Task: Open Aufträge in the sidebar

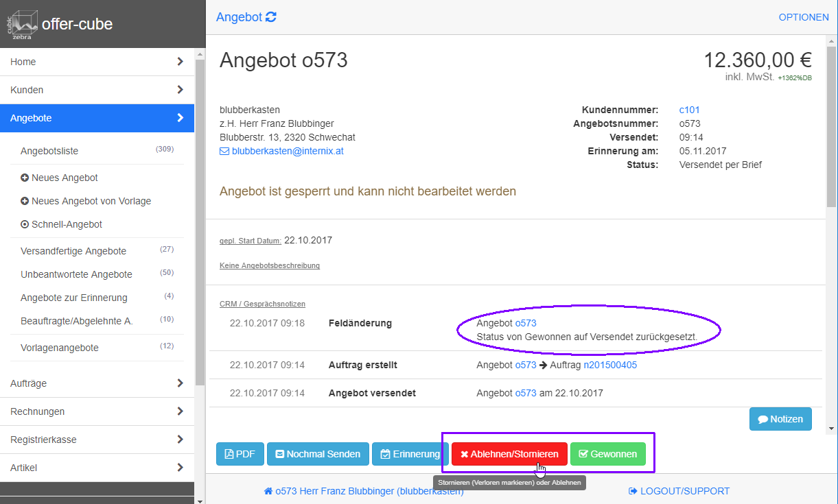Action: [97, 383]
